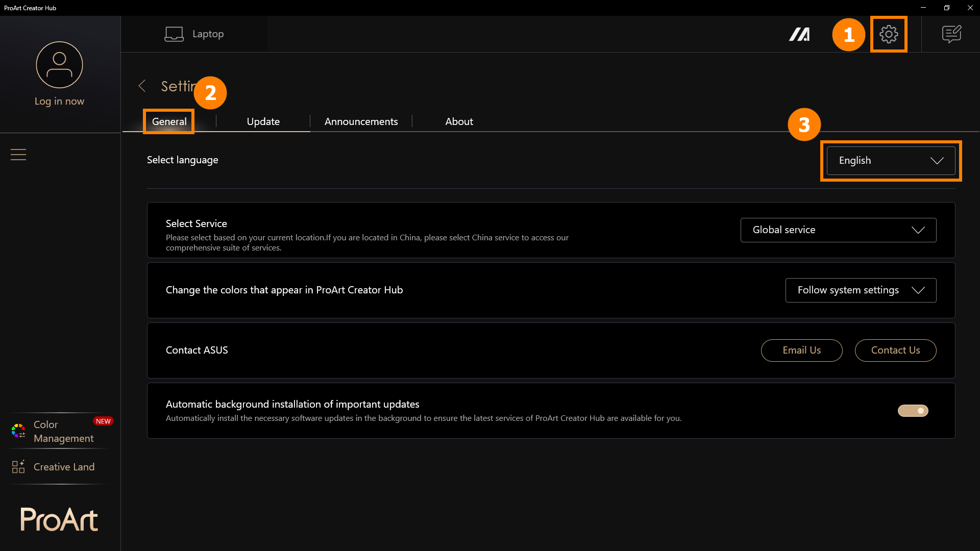Image resolution: width=980 pixels, height=551 pixels.
Task: Close the ProArt Creator Hub window
Action: pyautogui.click(x=970, y=8)
